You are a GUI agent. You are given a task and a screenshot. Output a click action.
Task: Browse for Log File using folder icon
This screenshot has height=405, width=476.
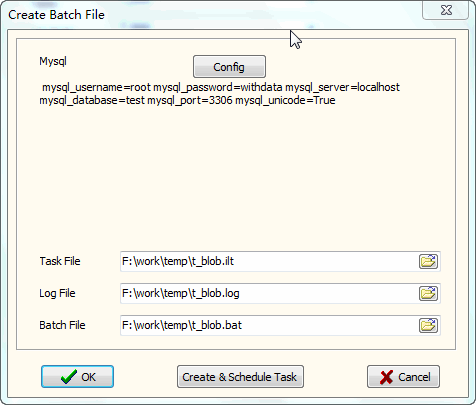point(428,293)
